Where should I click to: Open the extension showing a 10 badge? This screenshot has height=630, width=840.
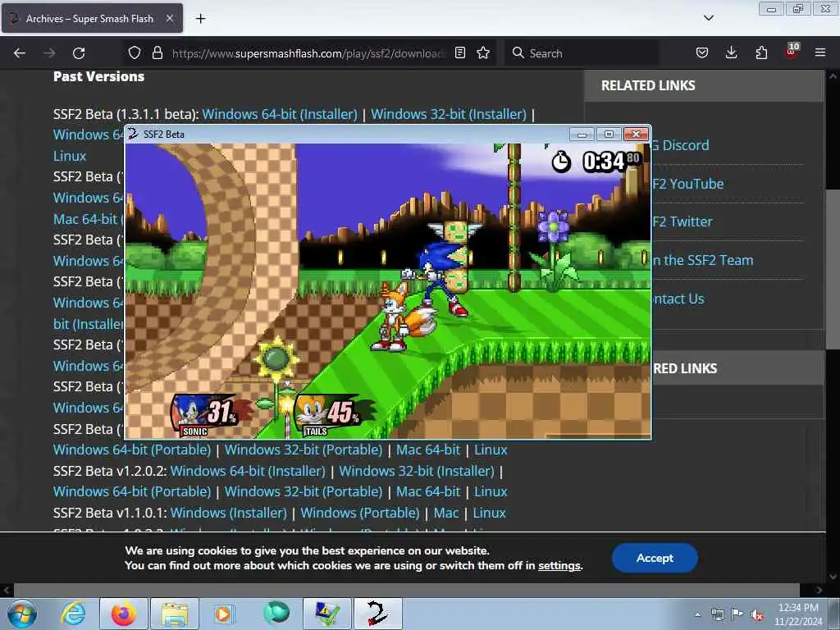click(x=792, y=52)
